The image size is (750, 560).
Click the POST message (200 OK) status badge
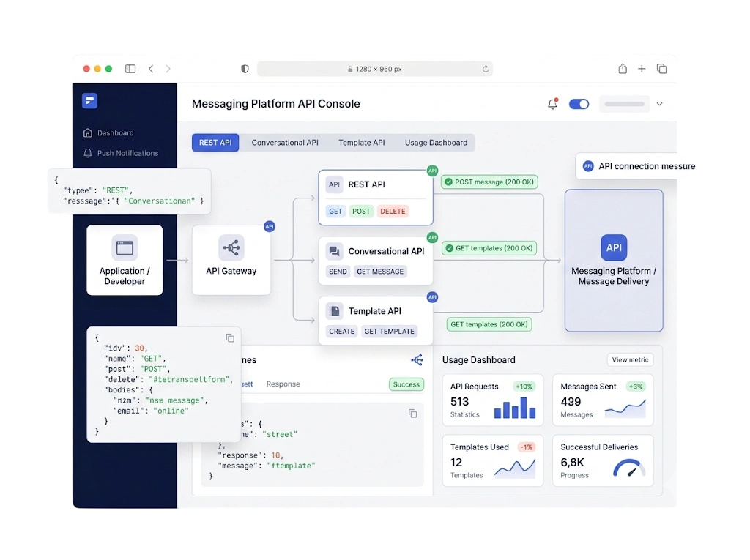[x=490, y=182]
